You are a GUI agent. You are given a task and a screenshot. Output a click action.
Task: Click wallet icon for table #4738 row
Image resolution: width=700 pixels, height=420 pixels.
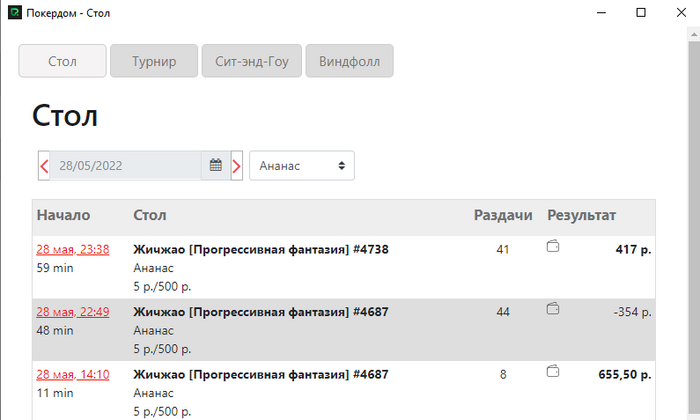pyautogui.click(x=553, y=246)
